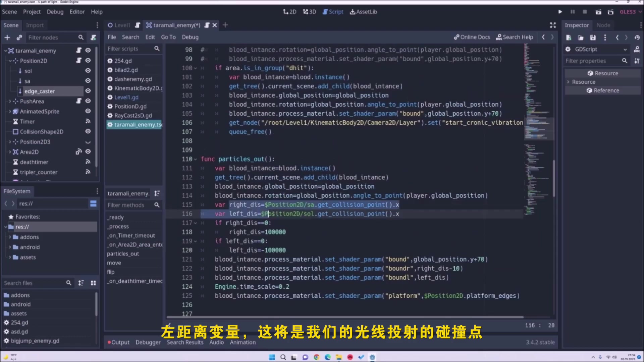
Task: Expand addons folder in FileSystem tree
Action: (x=10, y=237)
